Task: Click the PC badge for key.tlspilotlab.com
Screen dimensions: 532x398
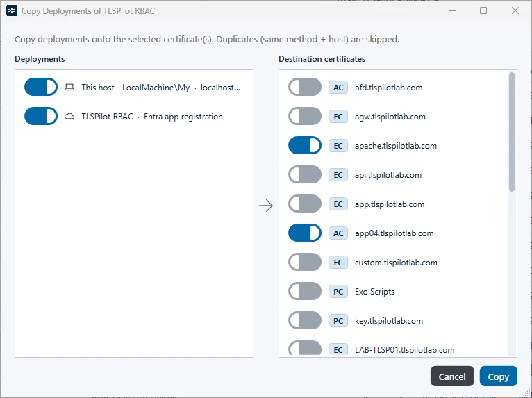Action: coord(338,321)
